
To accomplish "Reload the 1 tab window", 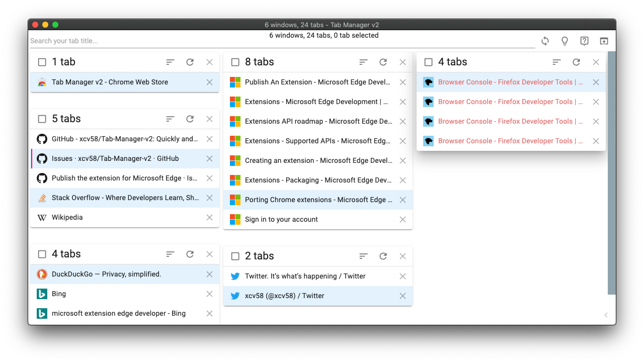I will point(190,62).
